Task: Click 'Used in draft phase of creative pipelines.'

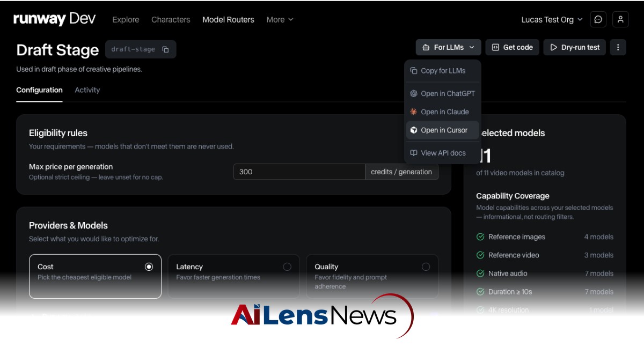Action: 79,69
